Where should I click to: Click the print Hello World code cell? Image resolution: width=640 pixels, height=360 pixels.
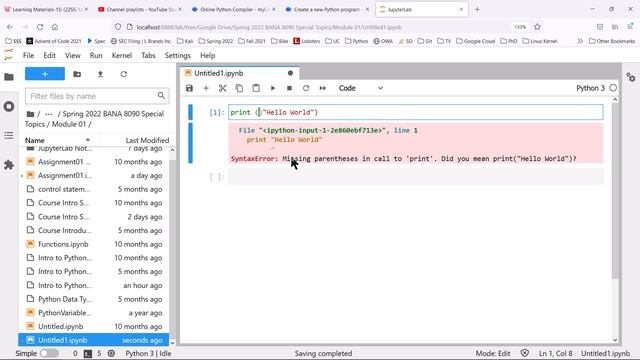[416, 112]
